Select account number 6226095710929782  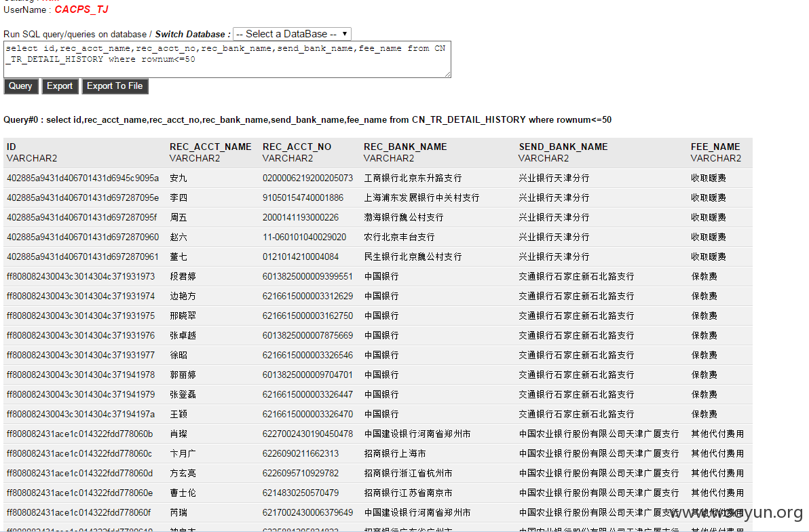point(300,473)
